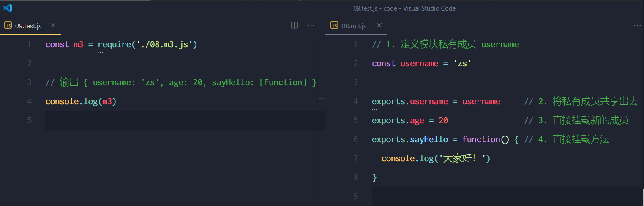
Task: Click the require call in 09.test.js
Action: coord(112,45)
